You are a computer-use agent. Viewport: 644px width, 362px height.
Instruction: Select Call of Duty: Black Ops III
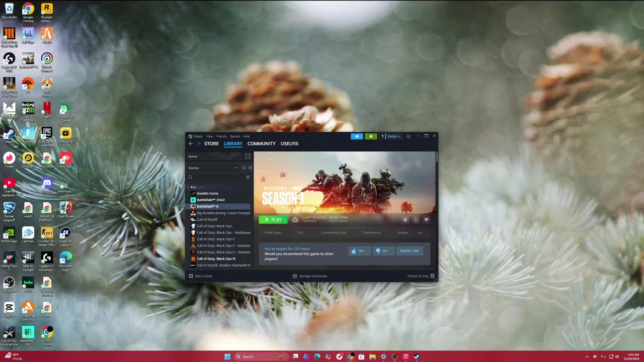click(x=219, y=259)
